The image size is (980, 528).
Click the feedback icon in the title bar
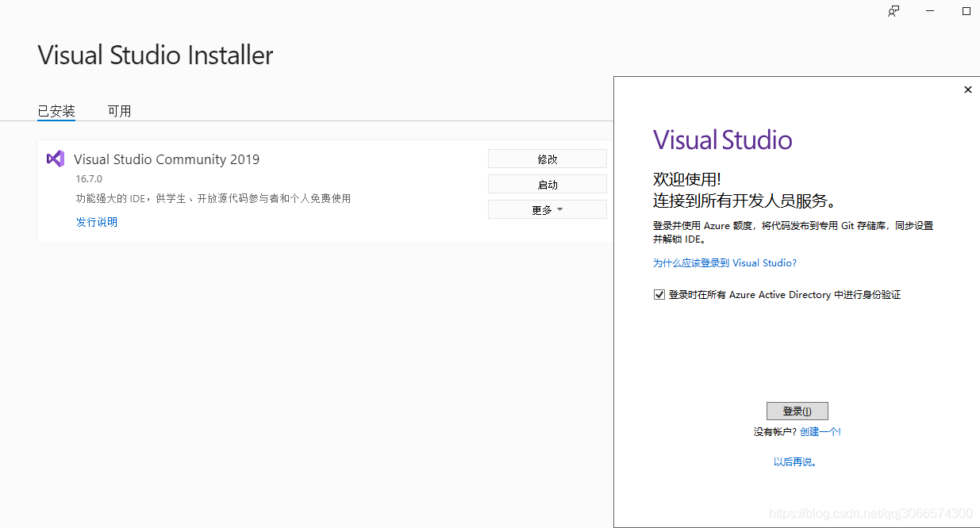point(894,11)
